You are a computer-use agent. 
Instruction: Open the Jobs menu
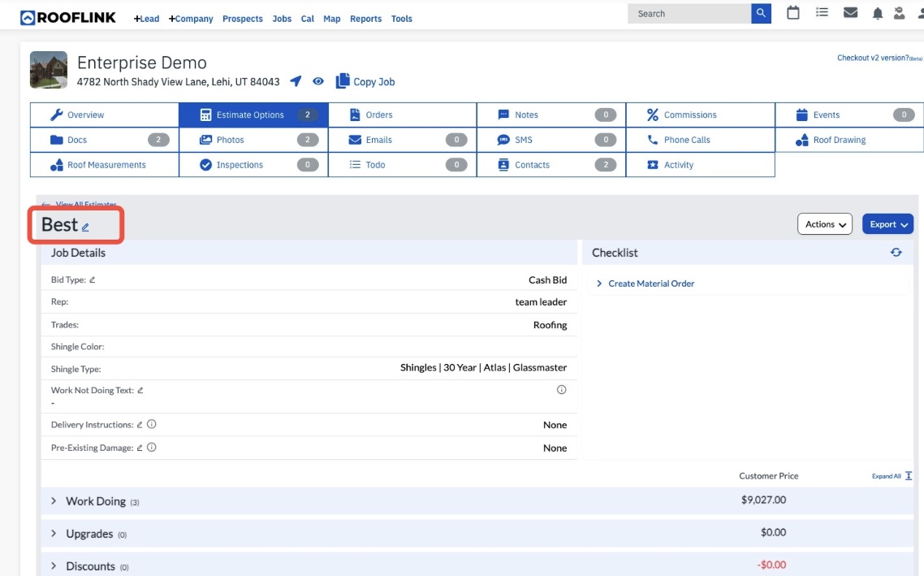point(282,18)
